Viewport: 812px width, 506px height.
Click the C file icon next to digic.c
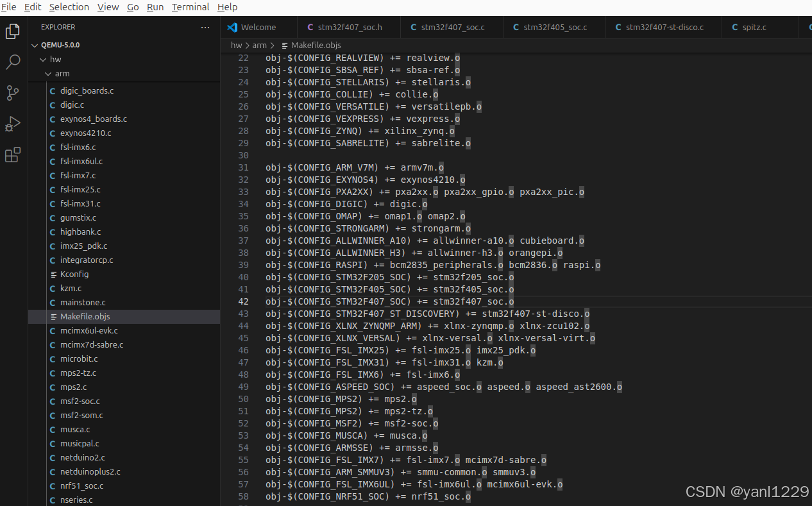(54, 105)
